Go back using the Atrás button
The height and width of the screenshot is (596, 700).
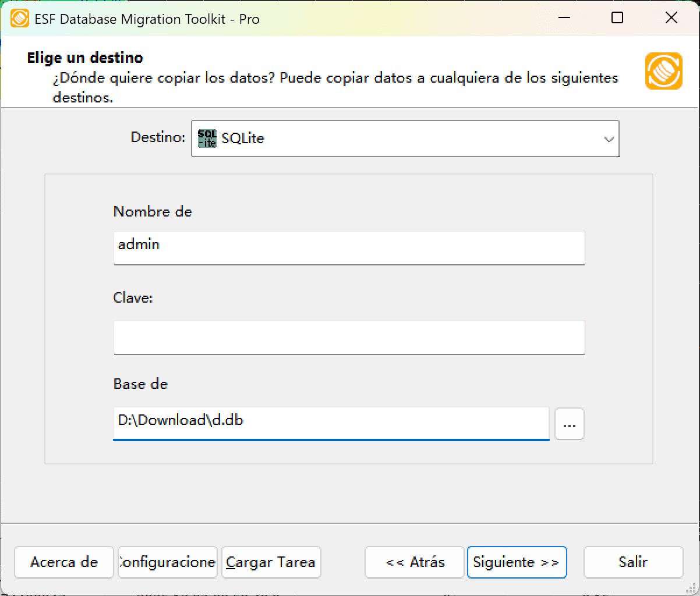click(x=413, y=562)
